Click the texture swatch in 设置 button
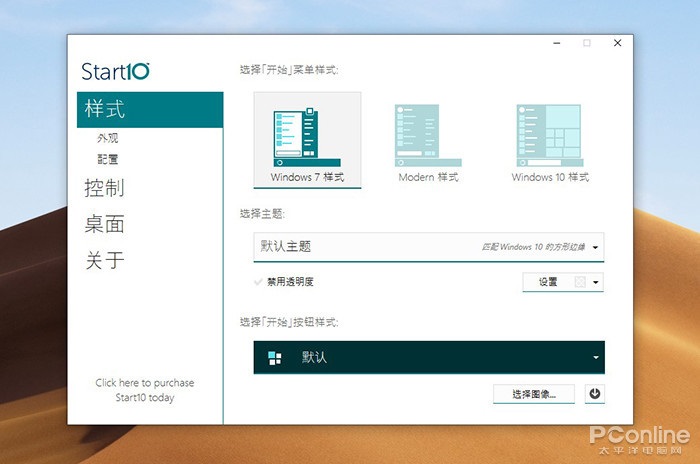The height and width of the screenshot is (464, 700). point(580,282)
